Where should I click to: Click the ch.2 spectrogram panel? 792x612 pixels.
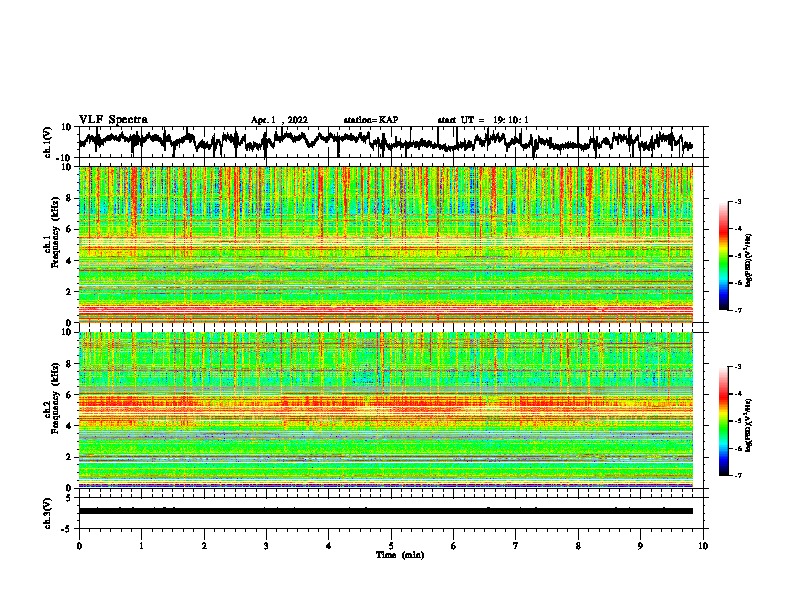tap(386, 410)
